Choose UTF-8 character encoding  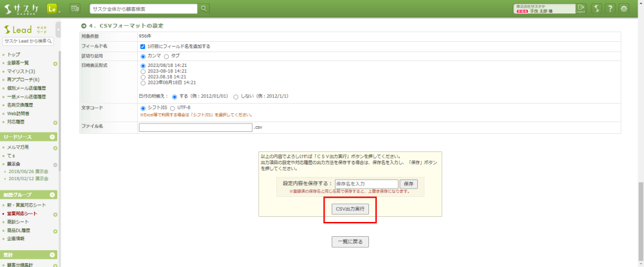(172, 107)
